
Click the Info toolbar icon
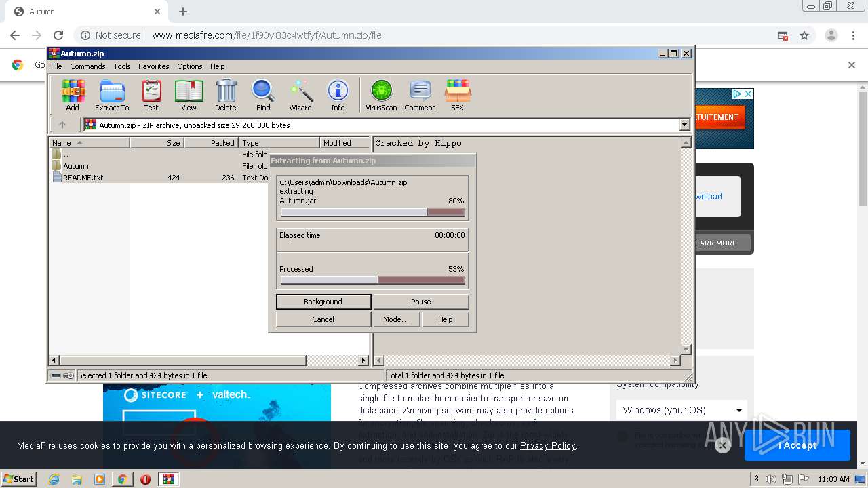click(x=338, y=95)
